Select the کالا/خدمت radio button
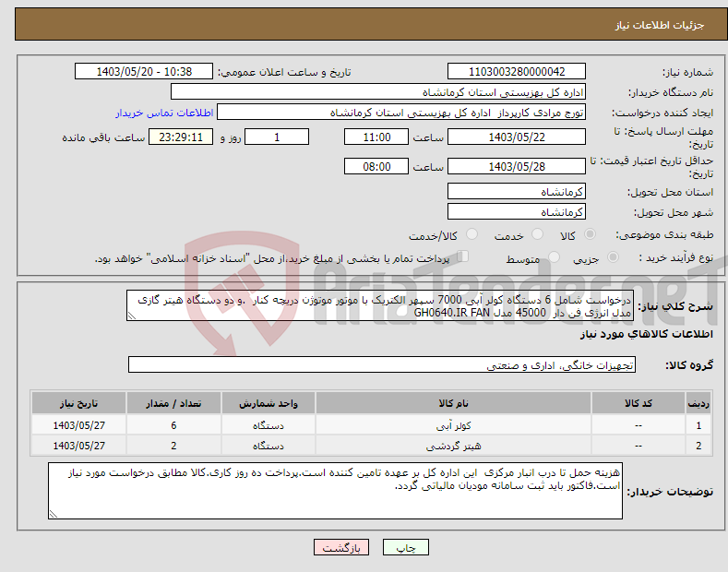 (x=471, y=234)
